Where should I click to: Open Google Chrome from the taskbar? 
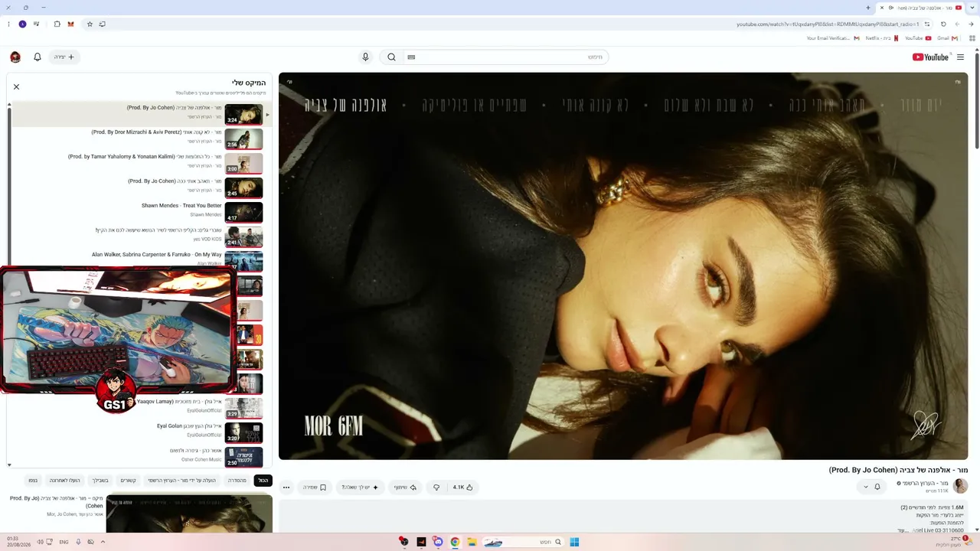[x=455, y=542]
